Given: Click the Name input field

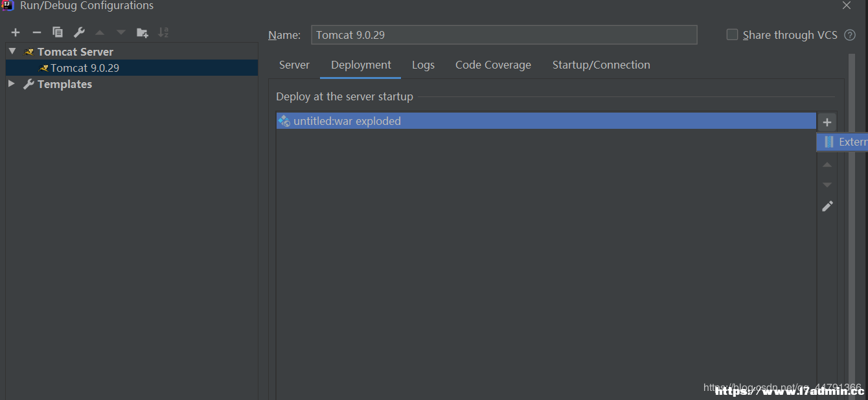Looking at the screenshot, I should pyautogui.click(x=504, y=35).
